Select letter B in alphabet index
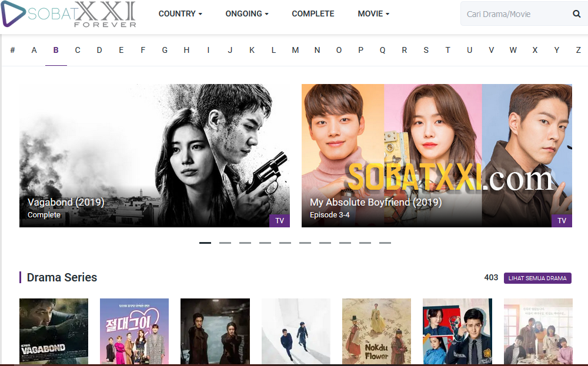 pos(56,50)
